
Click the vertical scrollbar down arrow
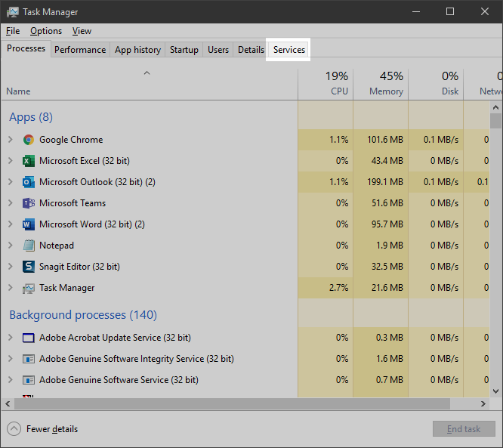[495, 391]
